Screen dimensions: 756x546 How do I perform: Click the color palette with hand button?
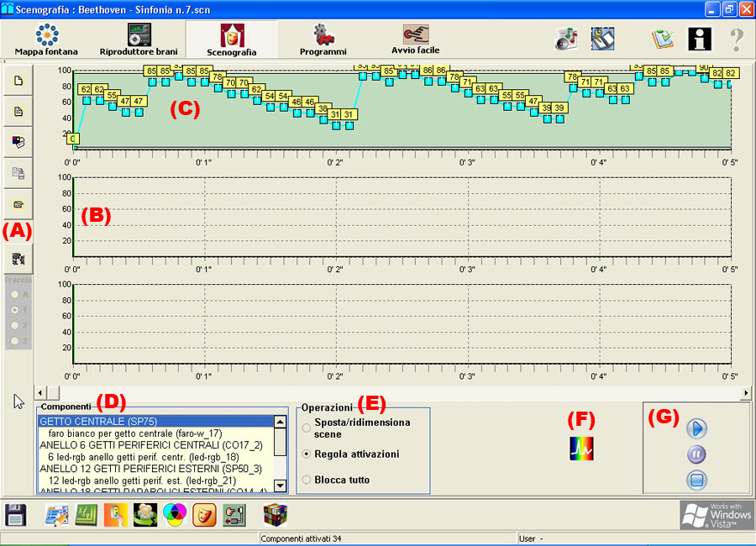point(18,142)
